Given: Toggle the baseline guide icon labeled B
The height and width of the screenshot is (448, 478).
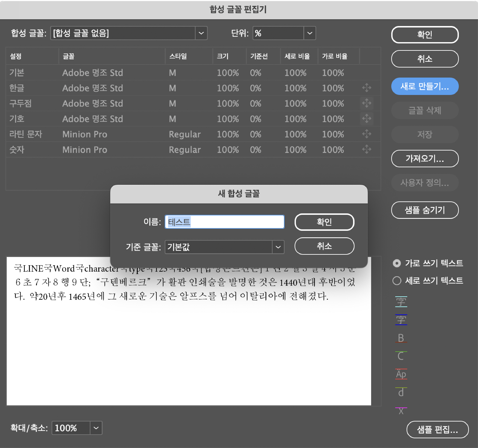Looking at the screenshot, I should click(401, 338).
